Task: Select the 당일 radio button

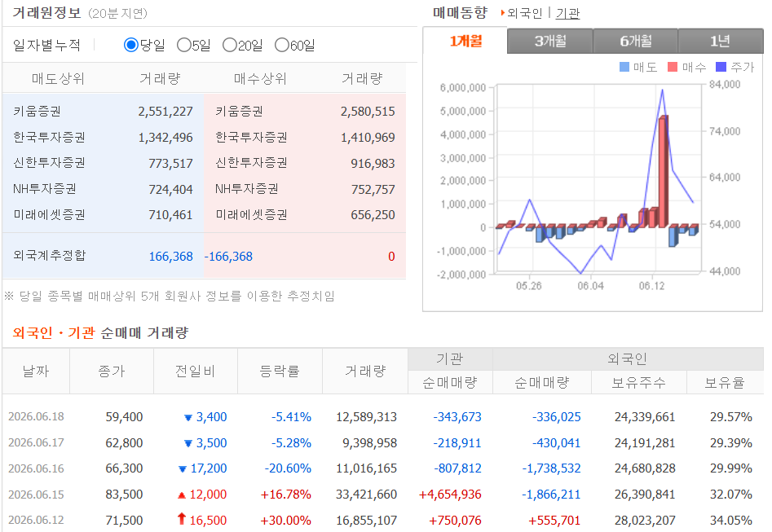Action: tap(131, 46)
